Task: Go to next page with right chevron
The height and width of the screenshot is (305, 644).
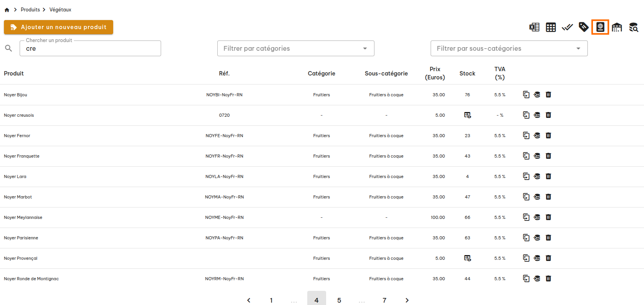Action: tap(407, 300)
